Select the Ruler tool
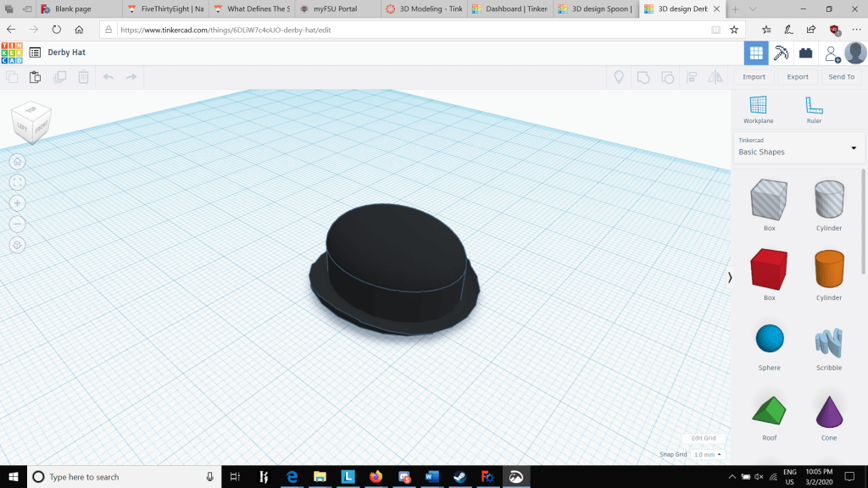The image size is (868, 488). (x=814, y=108)
